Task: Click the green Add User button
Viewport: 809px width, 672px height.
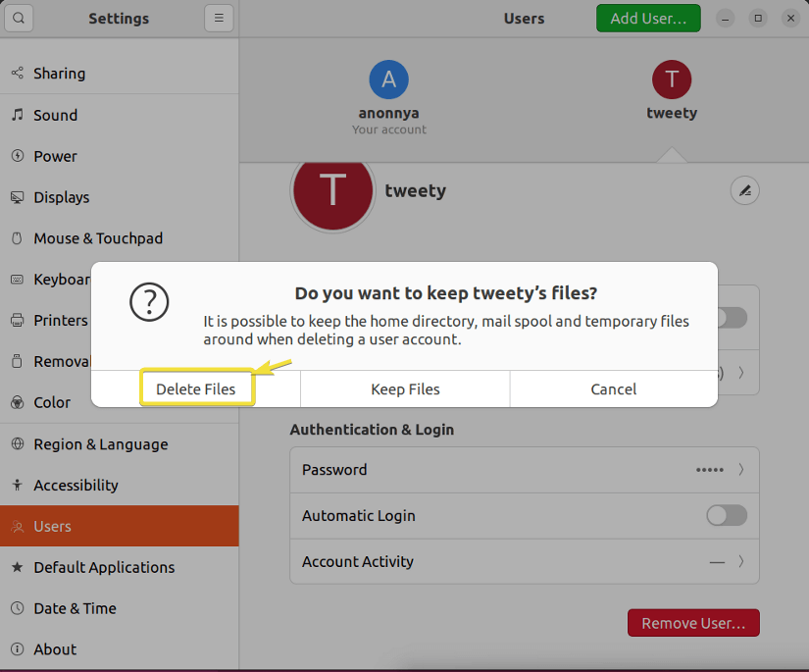Action: pyautogui.click(x=648, y=18)
